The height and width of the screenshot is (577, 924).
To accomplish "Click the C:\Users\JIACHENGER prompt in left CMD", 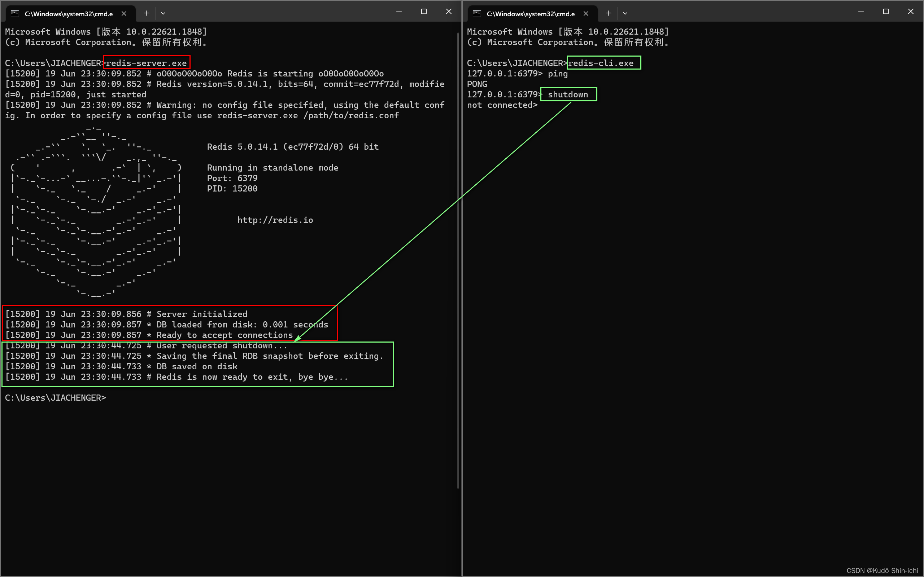I will [56, 397].
